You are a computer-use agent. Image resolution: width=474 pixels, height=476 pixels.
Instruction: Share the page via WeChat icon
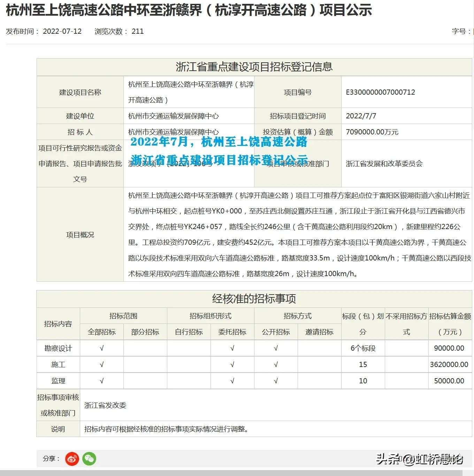89,459
